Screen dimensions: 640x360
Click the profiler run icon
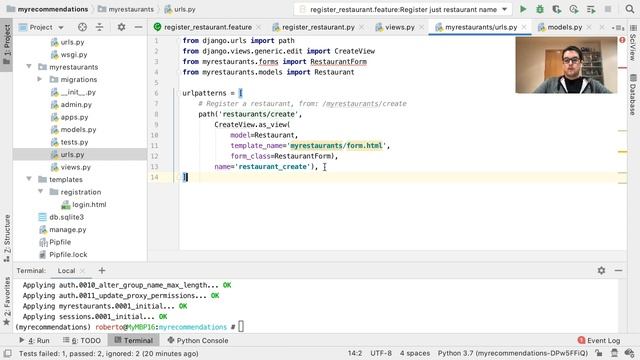574,9
